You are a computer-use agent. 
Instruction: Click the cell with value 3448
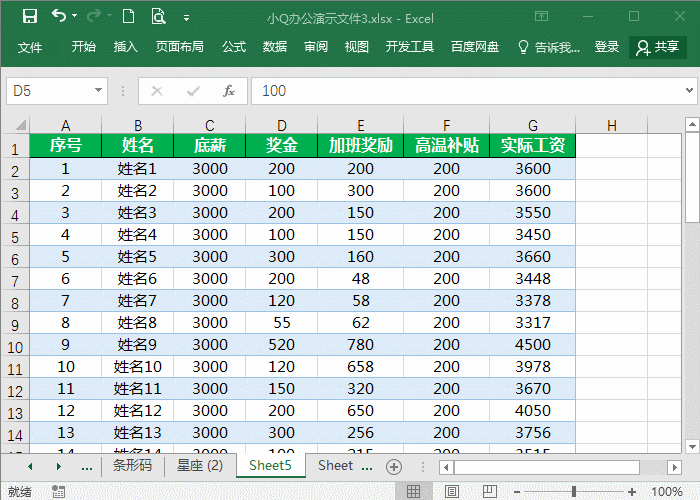533,279
